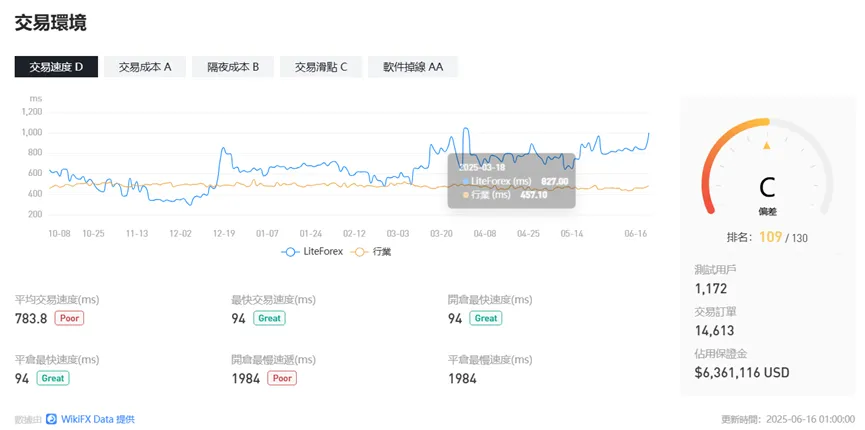Click the LiteForex 827.00 tooltip value
Screen dimensions: 865x430
[554, 181]
